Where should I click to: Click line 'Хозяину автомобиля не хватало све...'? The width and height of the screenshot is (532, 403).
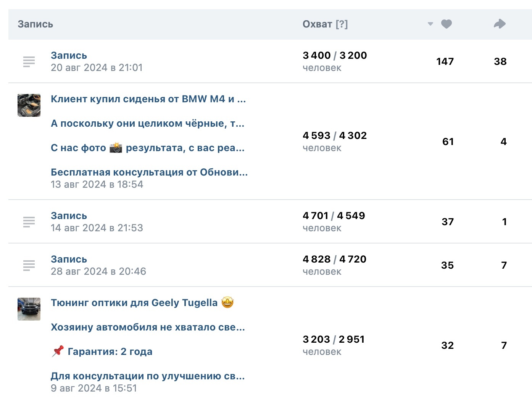coord(148,327)
